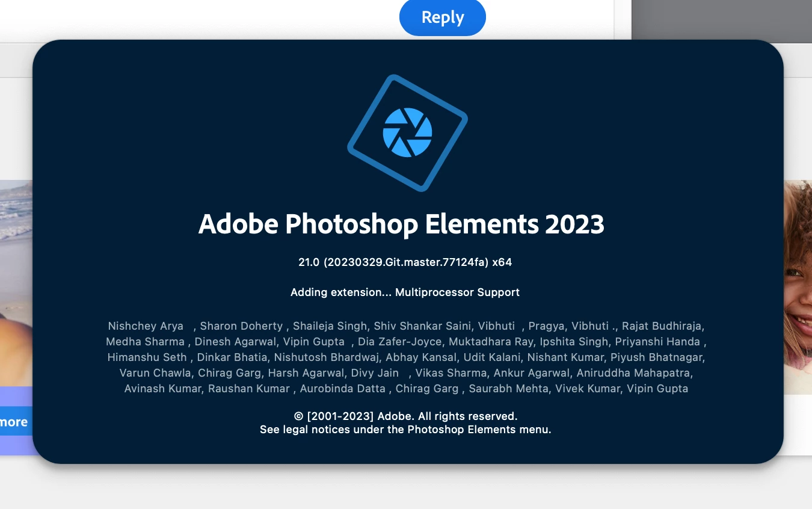Click the name "Vikas Sharma" in credits
Screen dimensions: 812x509
(x=451, y=373)
